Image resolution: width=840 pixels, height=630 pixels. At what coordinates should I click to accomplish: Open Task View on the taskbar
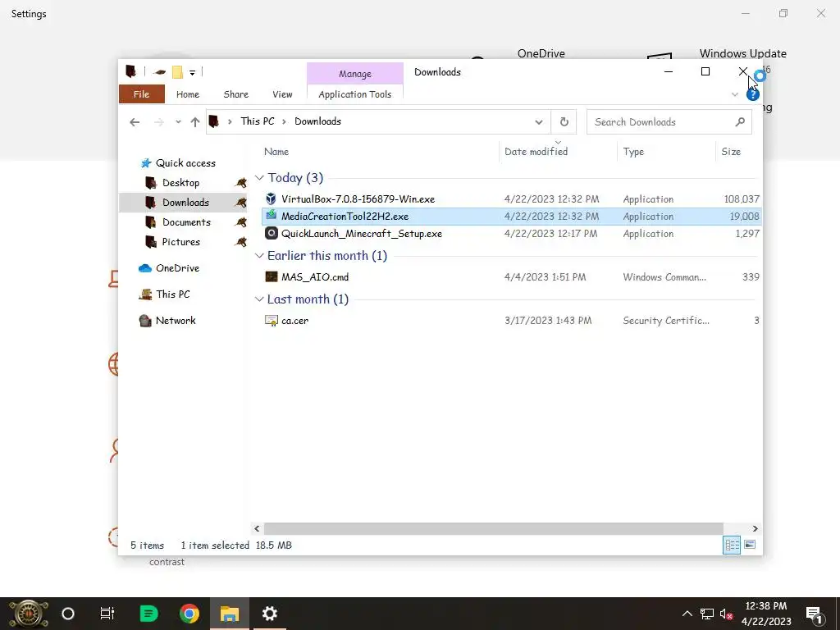[x=107, y=614]
